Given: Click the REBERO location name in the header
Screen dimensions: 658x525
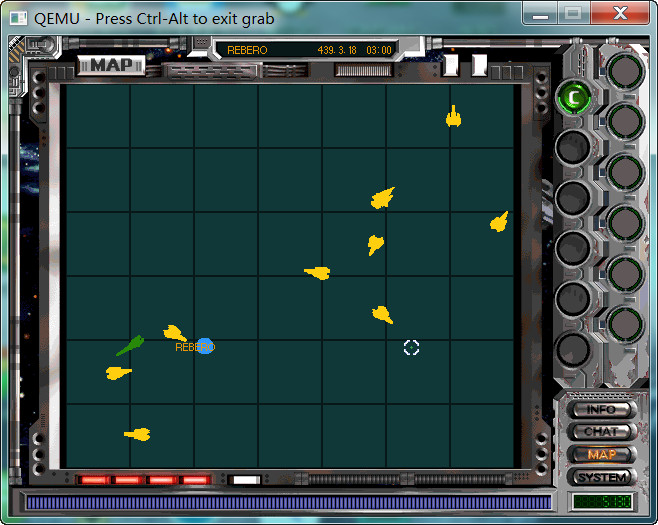Looking at the screenshot, I should click(x=247, y=50).
